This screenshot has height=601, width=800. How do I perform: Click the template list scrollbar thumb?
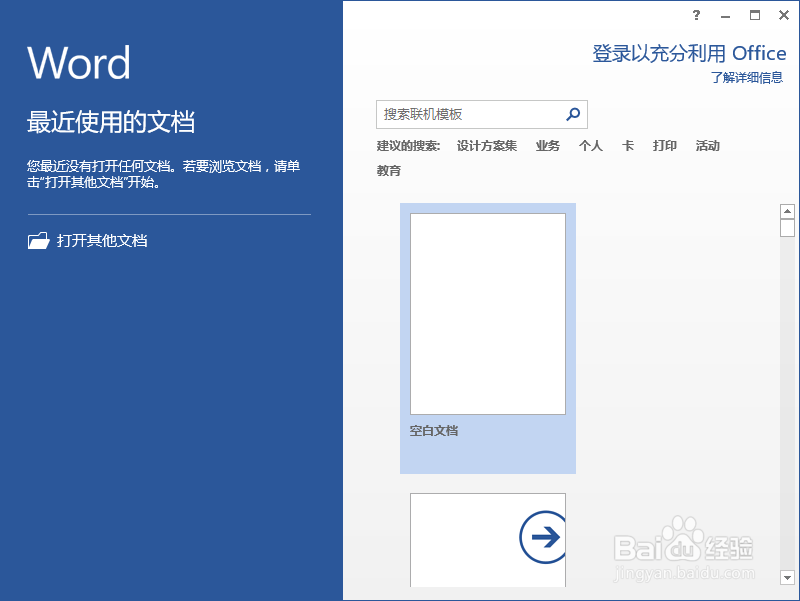point(787,228)
